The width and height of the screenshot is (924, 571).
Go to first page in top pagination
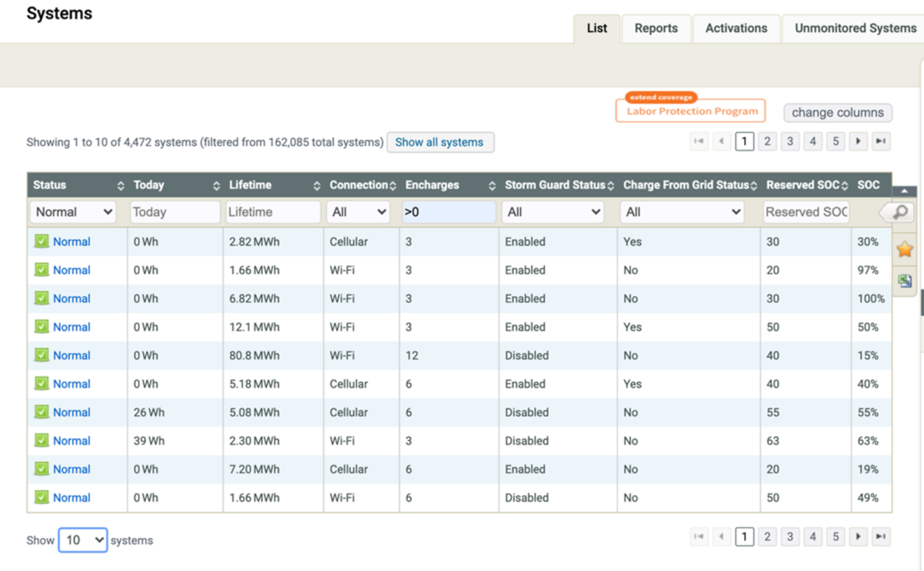tap(699, 141)
